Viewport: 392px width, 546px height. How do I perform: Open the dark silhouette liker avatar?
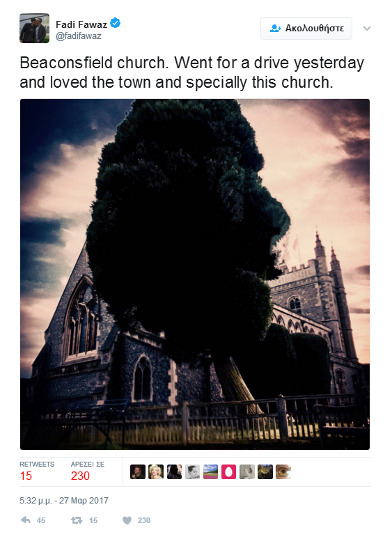(174, 472)
